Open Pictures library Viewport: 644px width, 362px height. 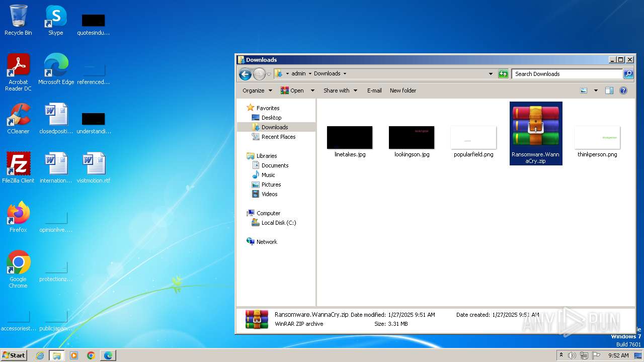(271, 185)
